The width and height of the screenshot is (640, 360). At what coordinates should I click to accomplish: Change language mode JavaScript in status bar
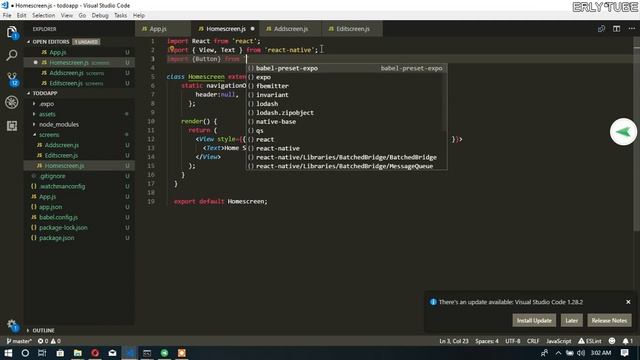(x=558, y=341)
